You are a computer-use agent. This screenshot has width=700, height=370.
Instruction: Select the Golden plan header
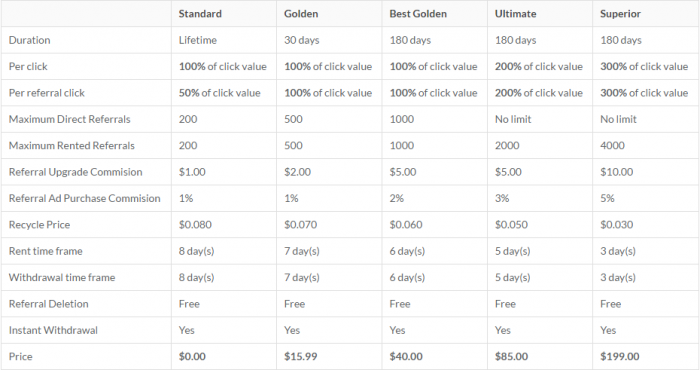point(301,14)
